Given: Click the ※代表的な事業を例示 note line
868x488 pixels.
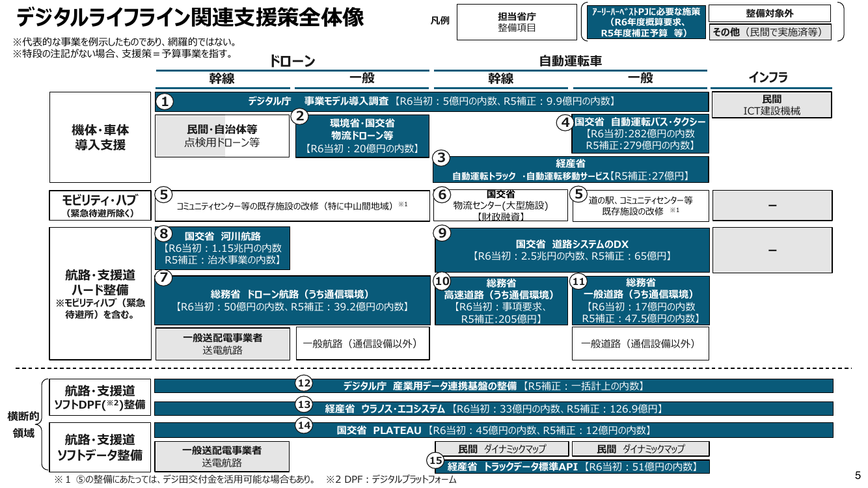Looking at the screenshot, I should coord(124,42).
